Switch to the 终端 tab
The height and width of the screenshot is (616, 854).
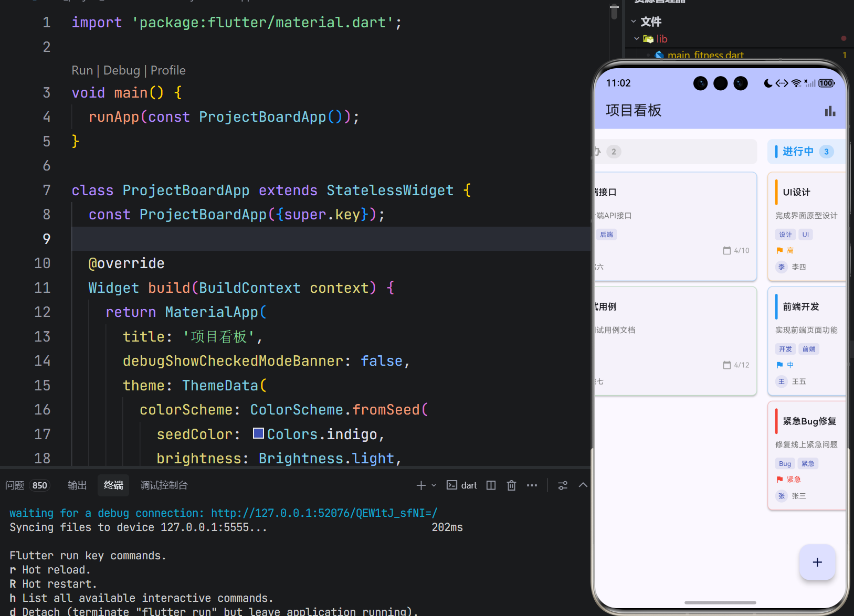click(x=113, y=485)
